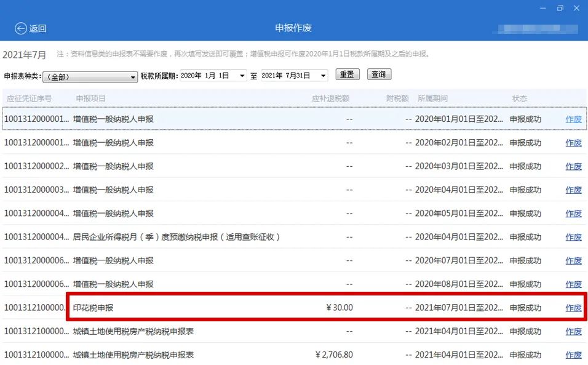The height and width of the screenshot is (365, 588).
Task: Click the 申报项目 column header
Action: click(x=91, y=98)
